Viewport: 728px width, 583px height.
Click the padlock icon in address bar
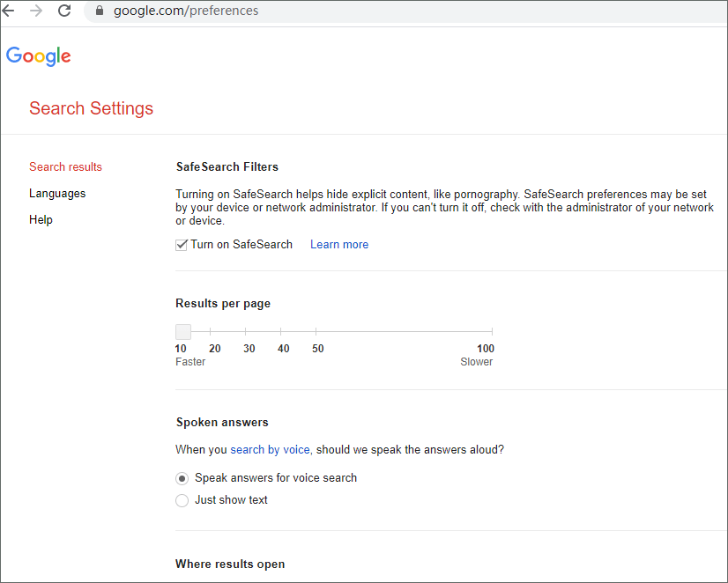pyautogui.click(x=99, y=11)
